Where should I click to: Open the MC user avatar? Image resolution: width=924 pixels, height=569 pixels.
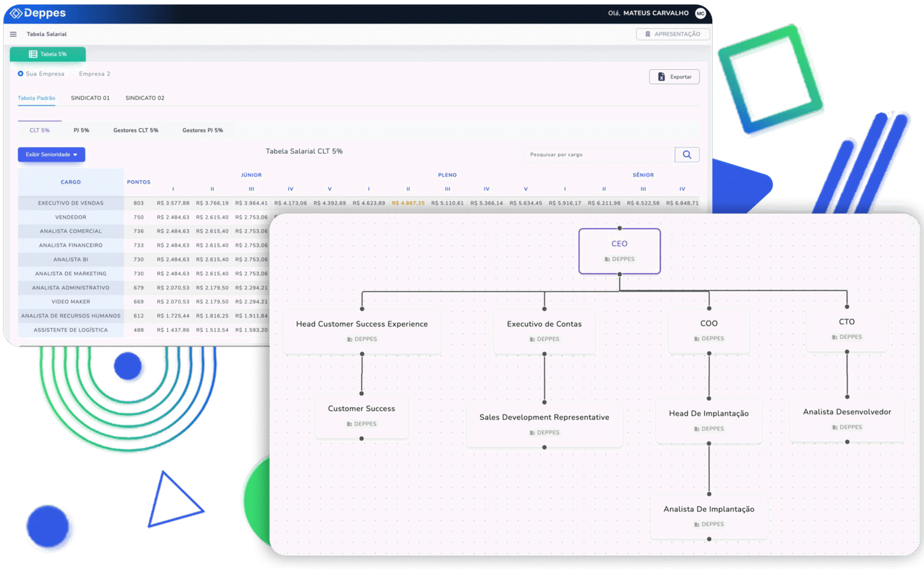[700, 13]
